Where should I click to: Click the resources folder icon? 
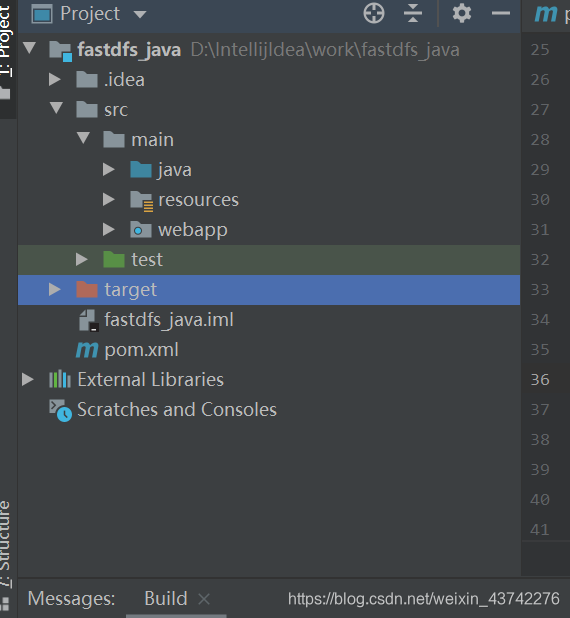pyautogui.click(x=141, y=201)
